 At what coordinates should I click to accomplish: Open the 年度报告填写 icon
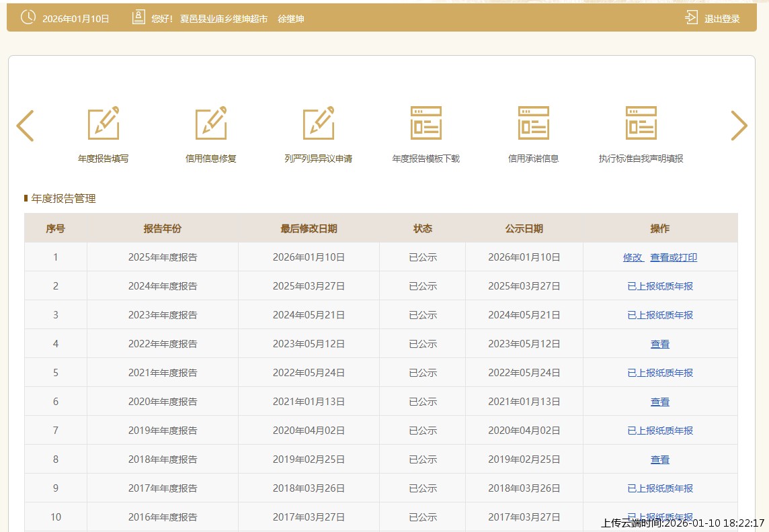104,123
